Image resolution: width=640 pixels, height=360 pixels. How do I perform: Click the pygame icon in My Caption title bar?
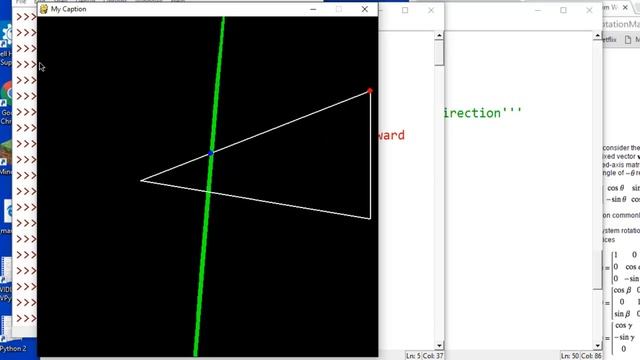tap(44, 9)
